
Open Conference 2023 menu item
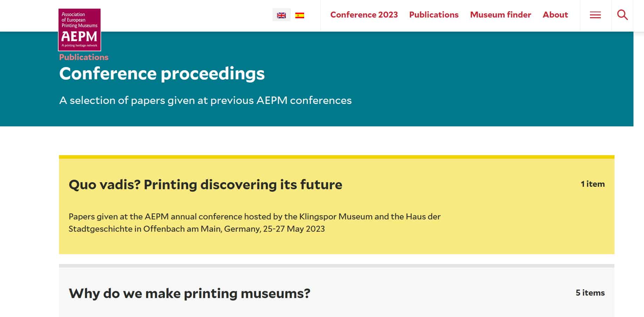click(364, 15)
